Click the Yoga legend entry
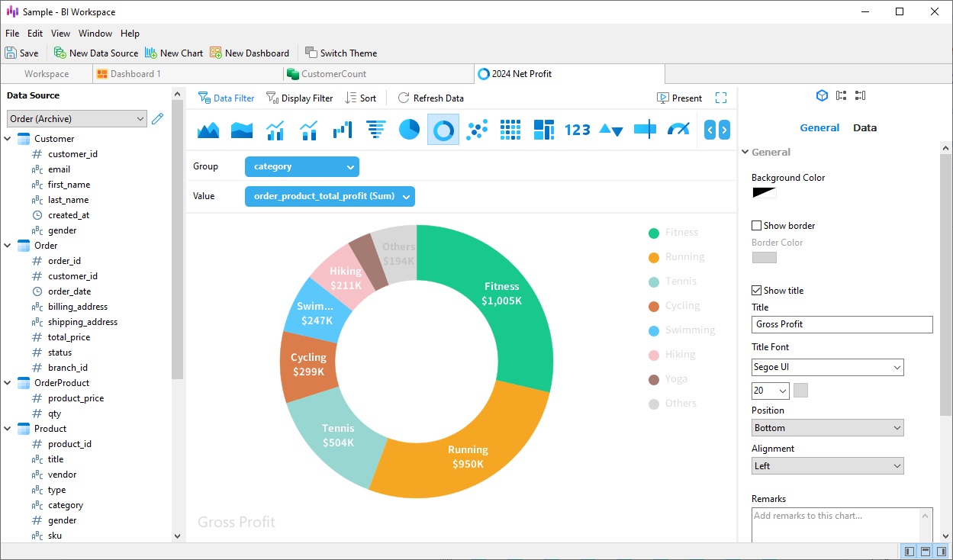Image resolution: width=953 pixels, height=560 pixels. coord(668,379)
